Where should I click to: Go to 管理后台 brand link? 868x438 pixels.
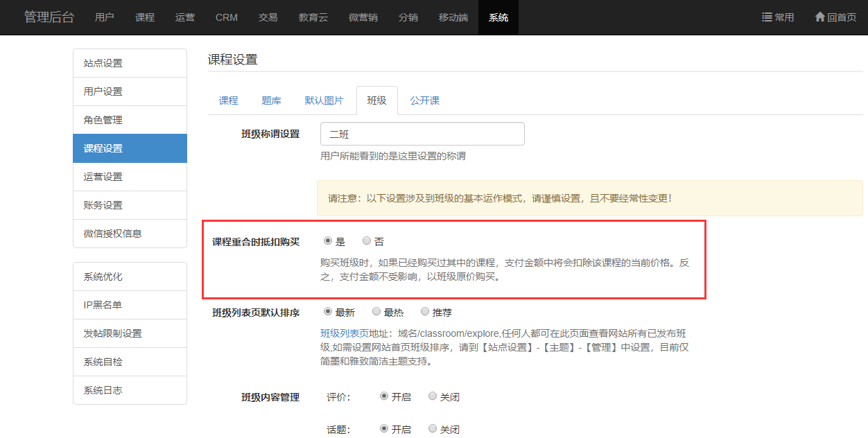click(x=49, y=17)
